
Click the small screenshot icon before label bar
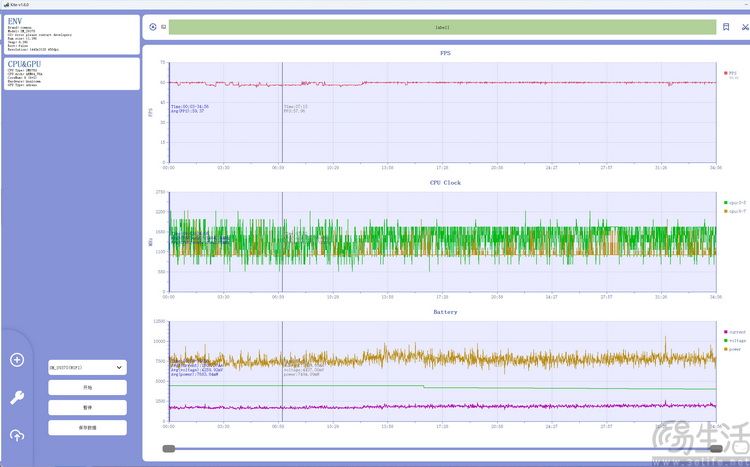click(164, 27)
